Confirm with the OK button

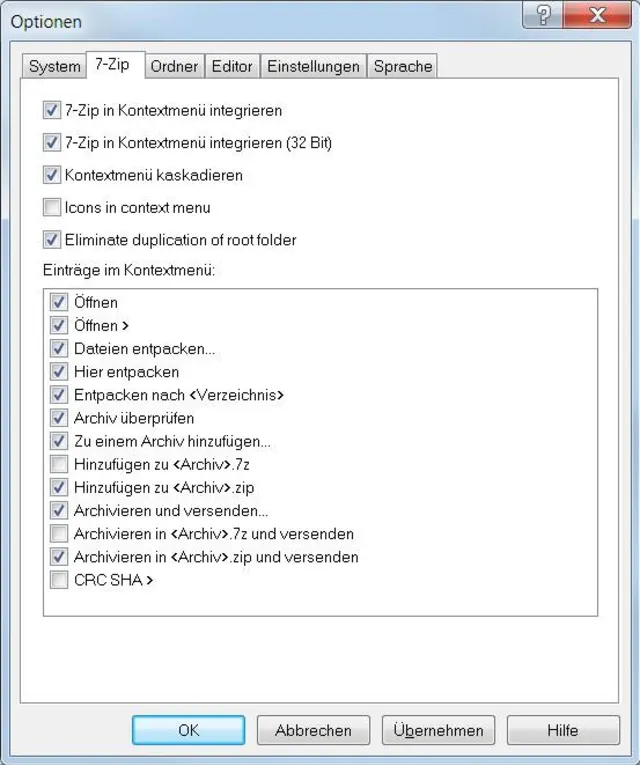point(188,730)
